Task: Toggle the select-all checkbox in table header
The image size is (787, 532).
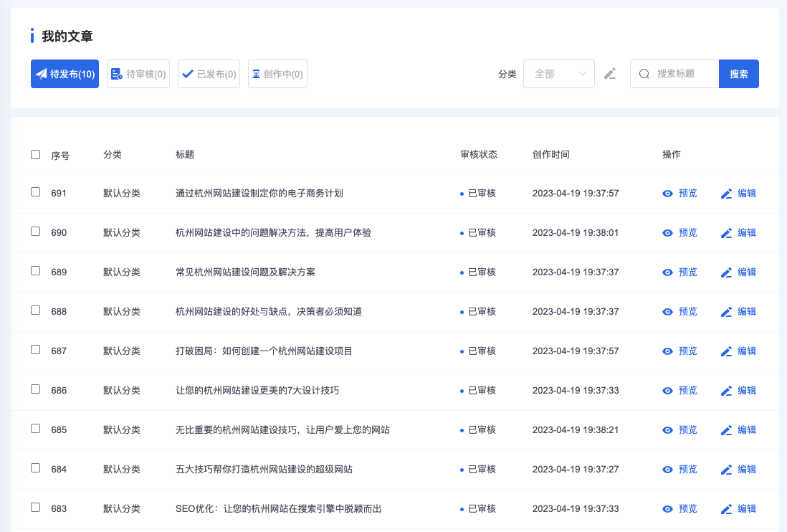Action: coord(35,154)
